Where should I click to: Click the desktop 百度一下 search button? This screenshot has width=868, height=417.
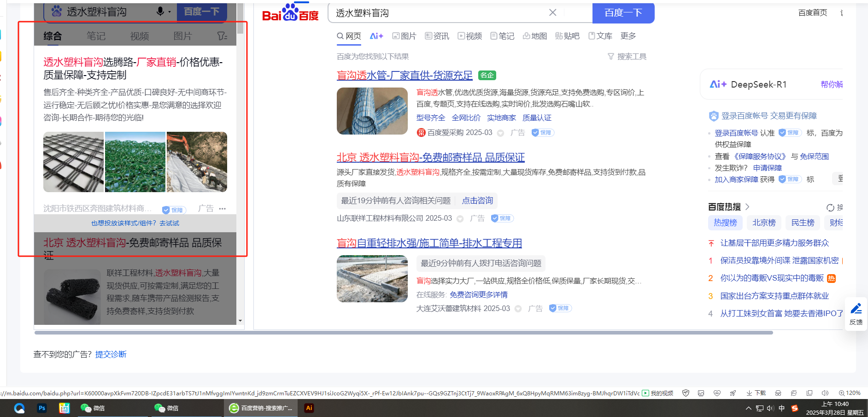(x=623, y=13)
